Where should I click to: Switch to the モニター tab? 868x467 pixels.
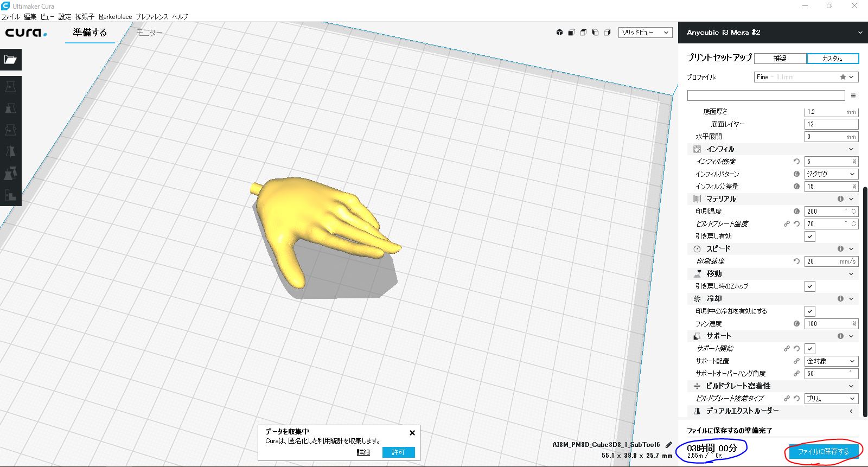[x=149, y=33]
